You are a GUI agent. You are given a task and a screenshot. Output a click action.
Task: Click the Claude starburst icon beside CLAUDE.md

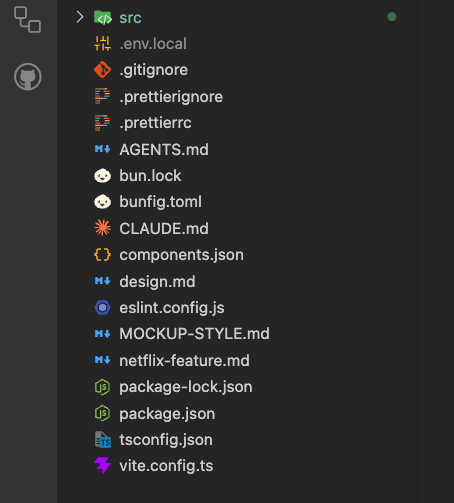[102, 228]
